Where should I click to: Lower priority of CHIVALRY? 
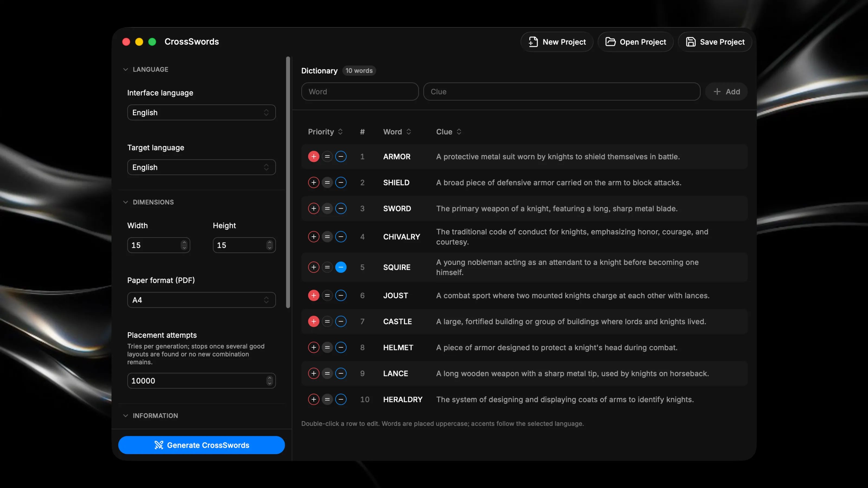[341, 237]
